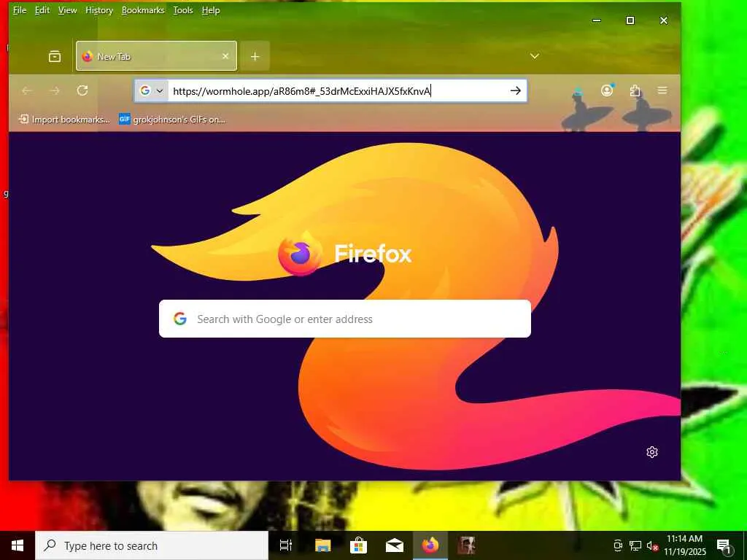
Task: Click the Search with Google field
Action: [x=345, y=319]
